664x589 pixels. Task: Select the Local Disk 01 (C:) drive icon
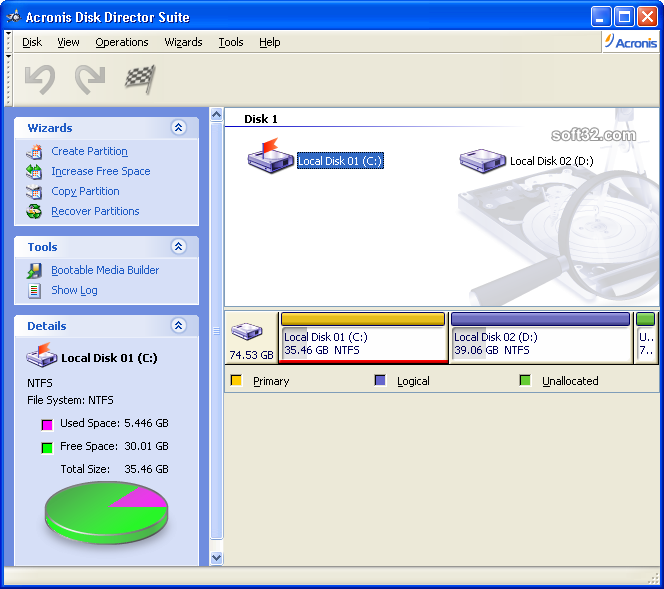(x=271, y=156)
